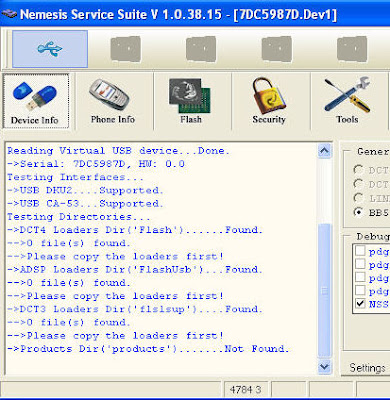
Task: Open the Flash section
Action: coord(191,101)
